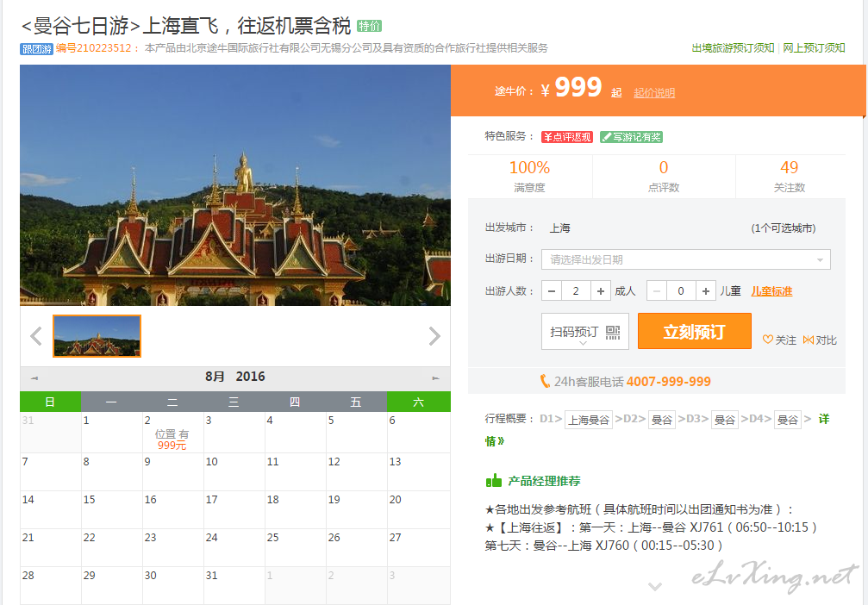Click the 日 Sunday column header

tap(50, 402)
